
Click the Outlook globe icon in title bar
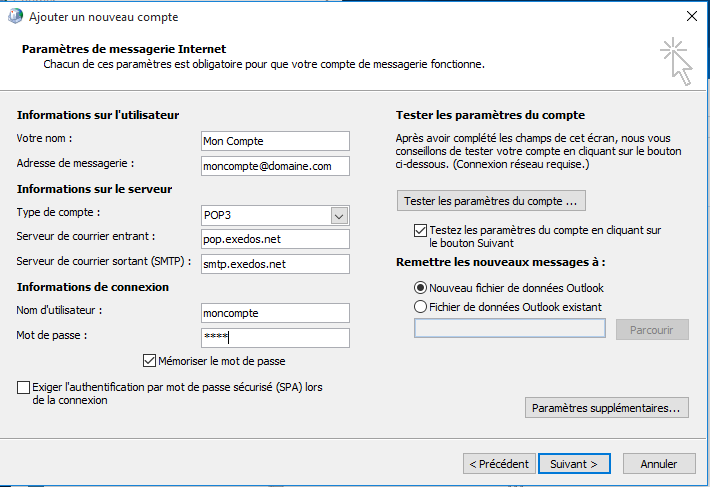pos(16,16)
